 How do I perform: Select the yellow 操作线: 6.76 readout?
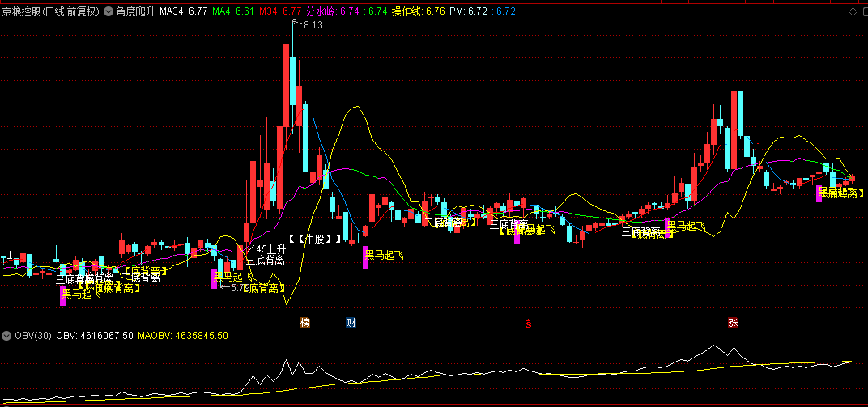[418, 11]
